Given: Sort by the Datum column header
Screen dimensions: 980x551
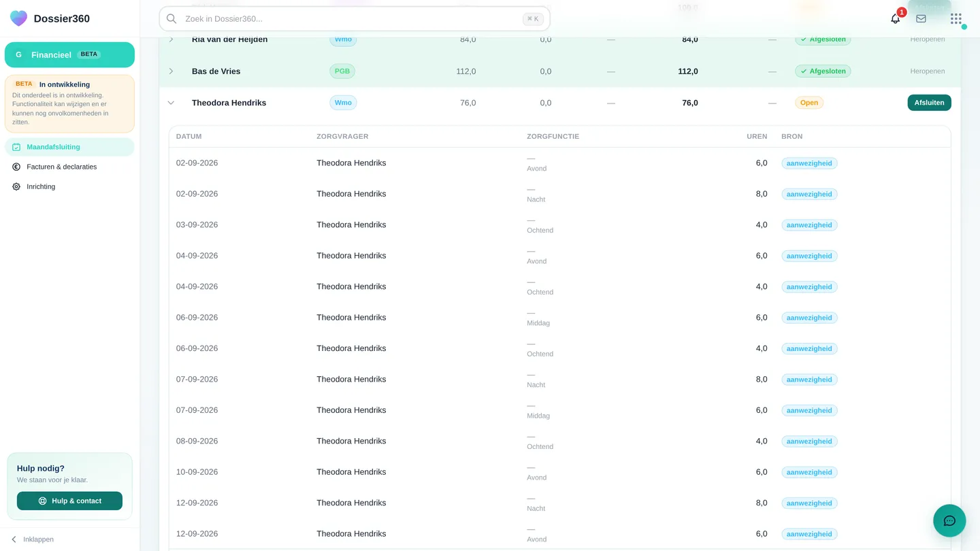Looking at the screenshot, I should 189,136.
